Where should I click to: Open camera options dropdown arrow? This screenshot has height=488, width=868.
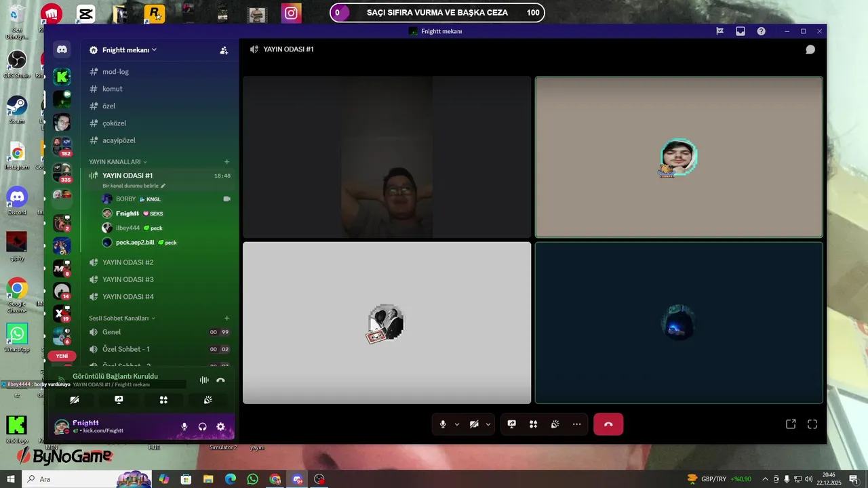488,424
